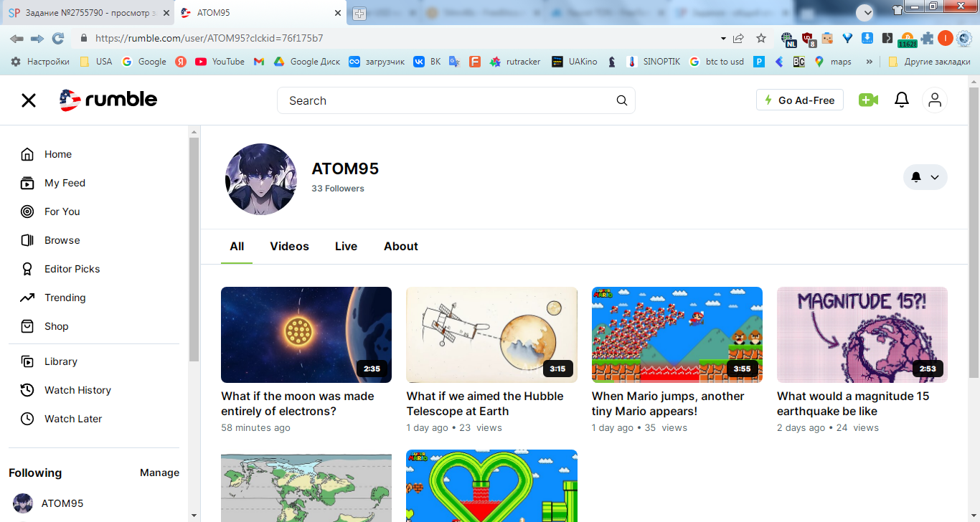Click the Go Ad-Free button
The height and width of the screenshot is (522, 980).
tap(800, 100)
